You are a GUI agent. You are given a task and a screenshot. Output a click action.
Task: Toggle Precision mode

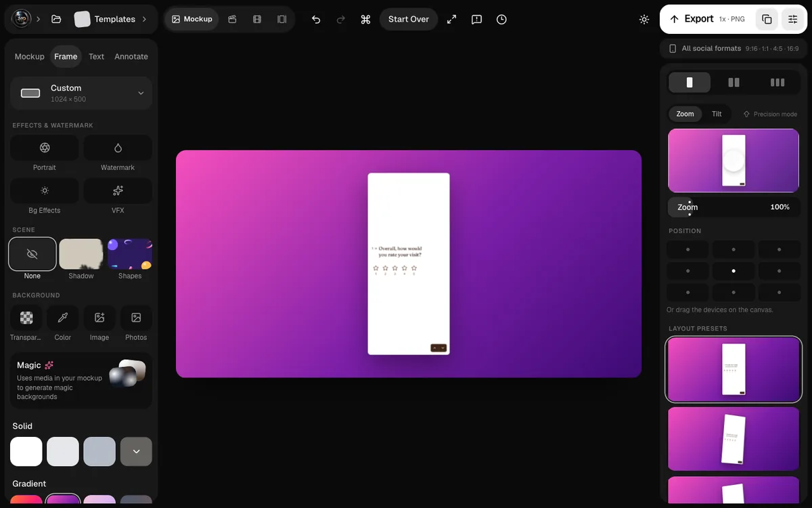coord(770,114)
